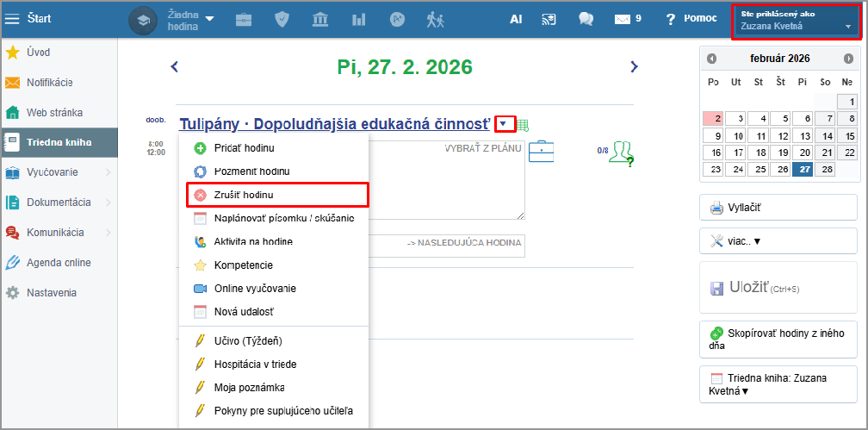Screen dimensions: 868x430
Task: Select day 10 in the calendar
Action: (735, 135)
